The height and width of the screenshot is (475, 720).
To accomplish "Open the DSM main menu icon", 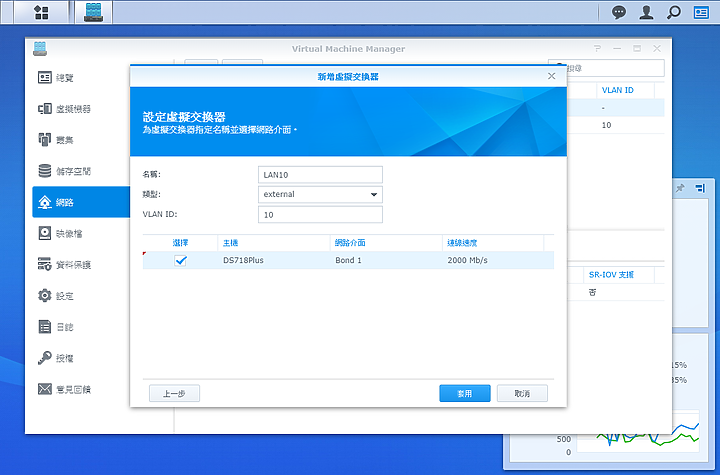I will point(41,12).
